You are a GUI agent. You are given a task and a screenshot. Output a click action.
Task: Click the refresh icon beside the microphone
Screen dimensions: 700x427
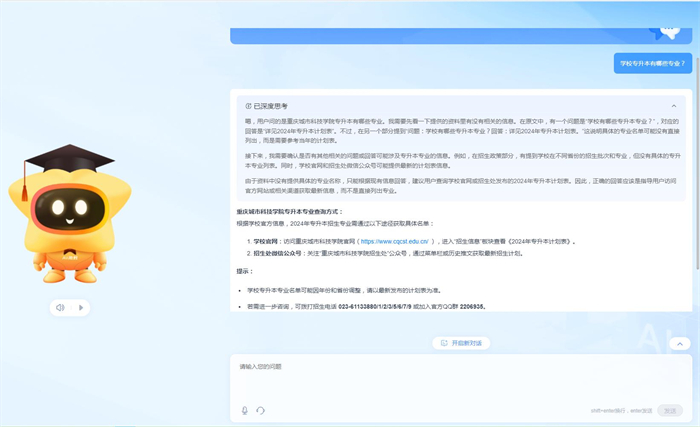tap(260, 410)
